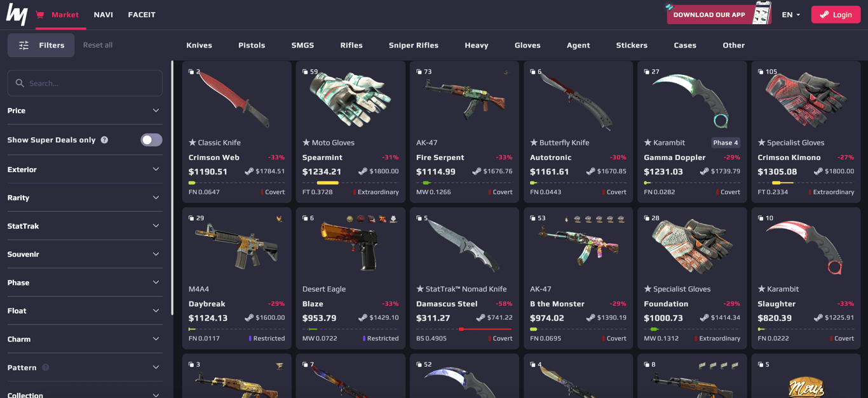Click the float bar on Damascus Steel card
868x398 pixels.
(465, 329)
